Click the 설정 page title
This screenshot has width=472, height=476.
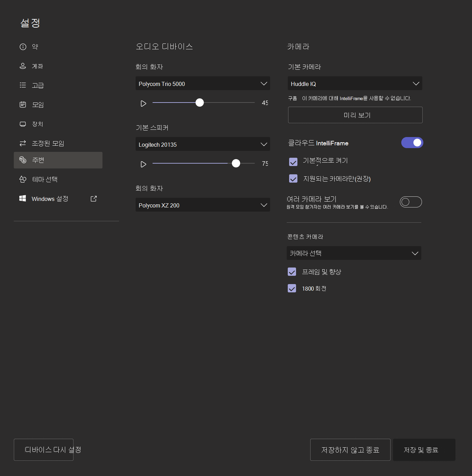30,23
